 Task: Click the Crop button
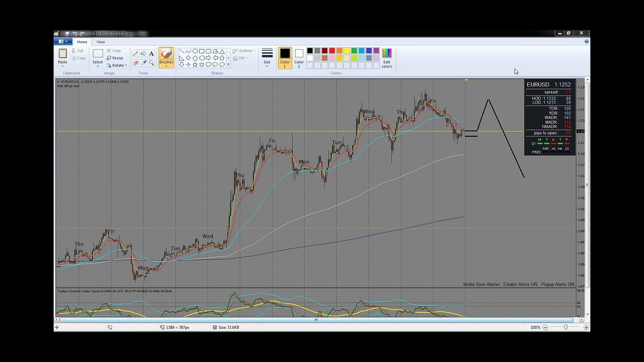pos(113,51)
